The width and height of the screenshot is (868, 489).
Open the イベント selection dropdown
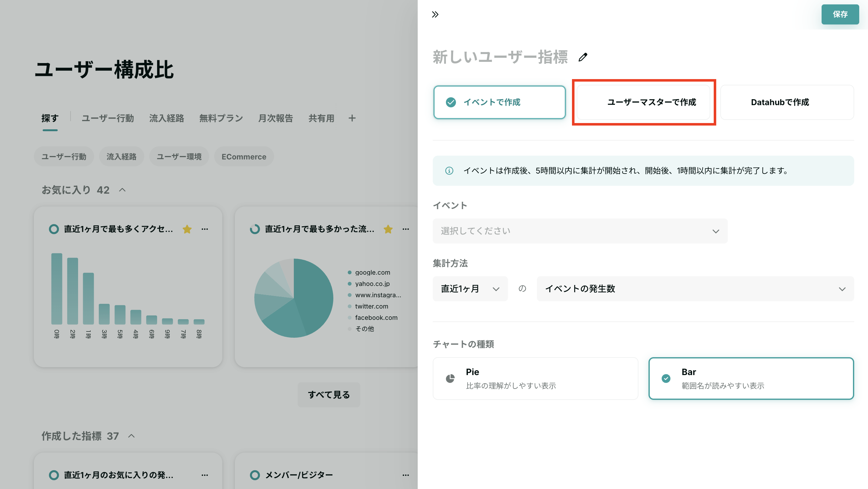pyautogui.click(x=580, y=231)
